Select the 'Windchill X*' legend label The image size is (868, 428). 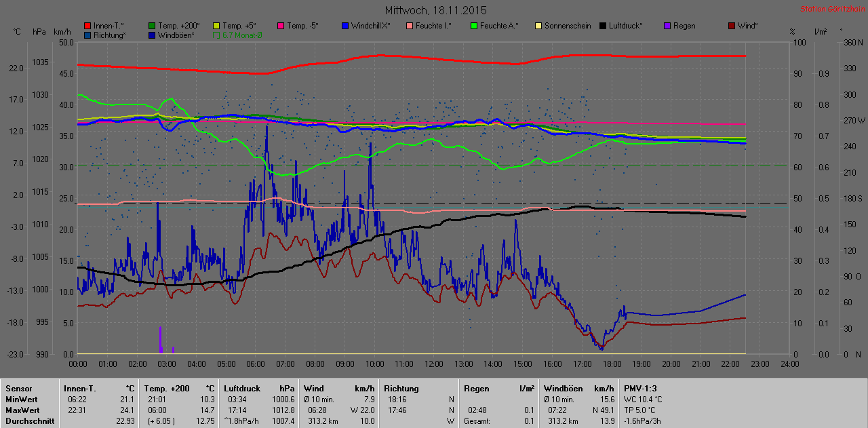pyautogui.click(x=370, y=26)
